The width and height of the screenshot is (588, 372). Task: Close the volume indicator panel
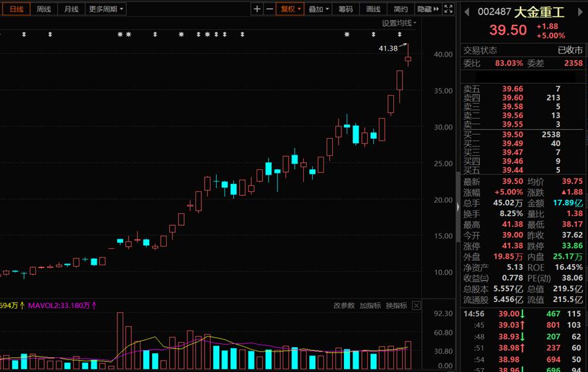point(416,305)
